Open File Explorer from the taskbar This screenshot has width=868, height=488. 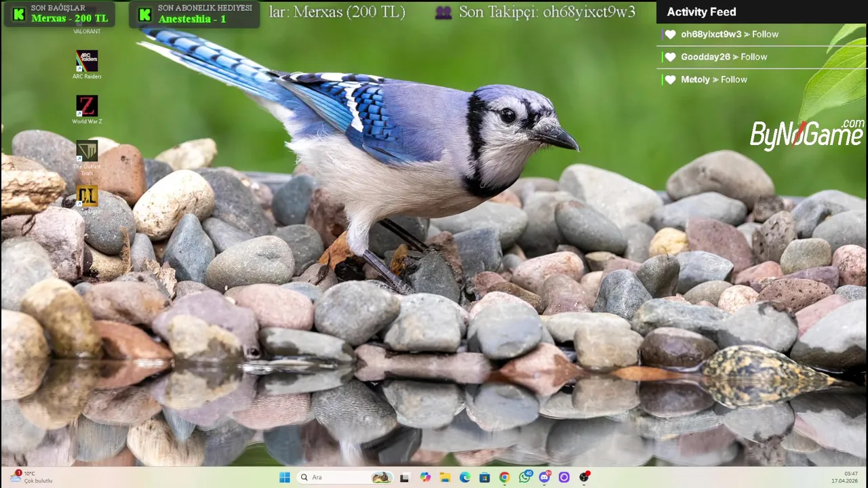[445, 477]
